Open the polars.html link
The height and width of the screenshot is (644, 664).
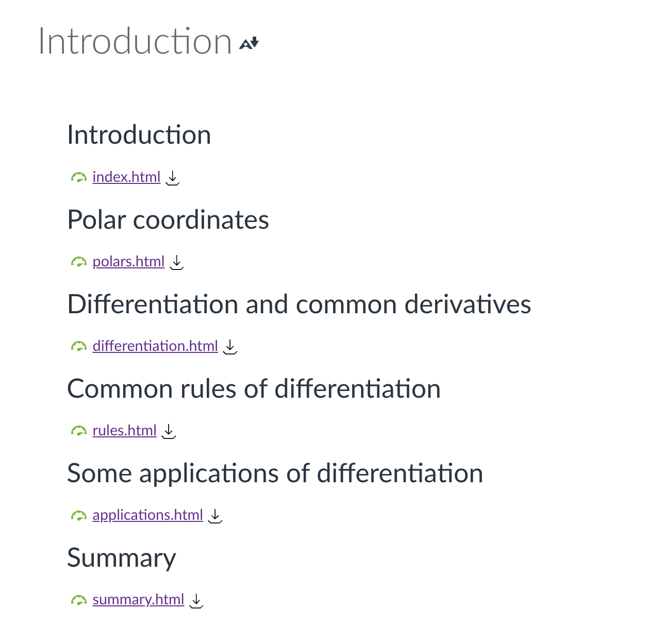pos(128,261)
